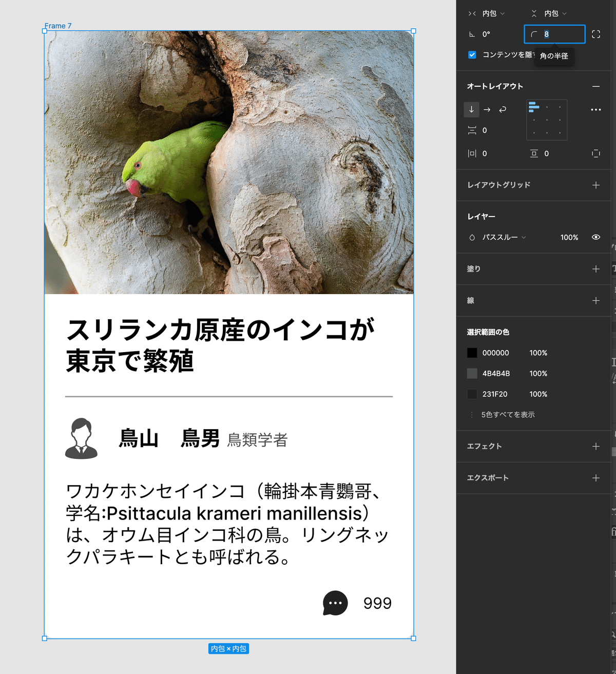Click the 231F20 hex value text
Viewport: 616px width, 674px height.
[495, 394]
